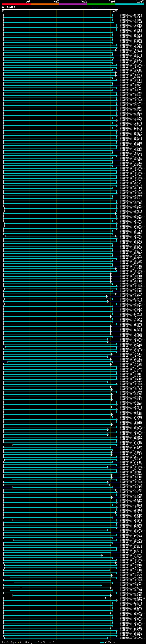Select the UniRef100_C5K610 label
This screenshot has height=644, width=146.
click(131, 75)
